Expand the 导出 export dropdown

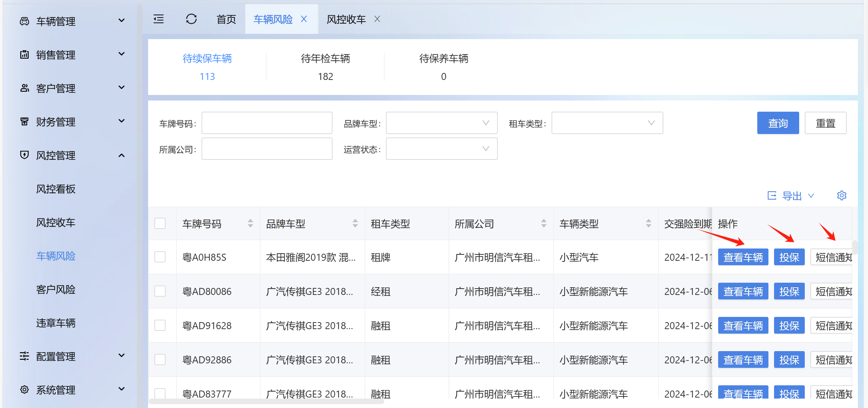[792, 196]
